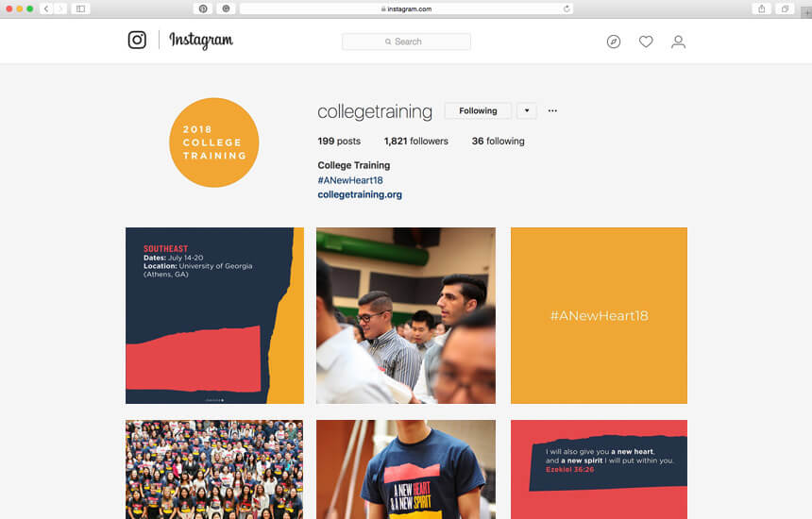Click Safari forward navigation arrow

60,8
